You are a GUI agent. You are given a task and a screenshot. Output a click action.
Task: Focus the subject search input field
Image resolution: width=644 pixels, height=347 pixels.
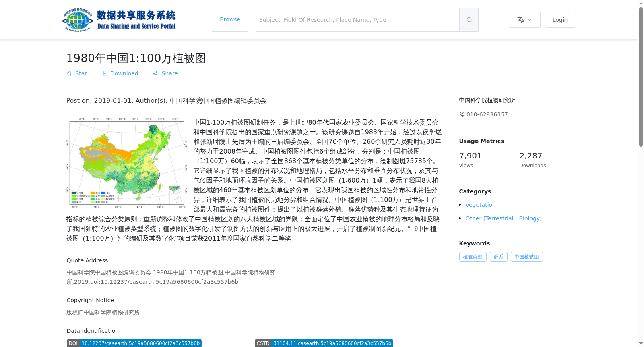[357, 20]
